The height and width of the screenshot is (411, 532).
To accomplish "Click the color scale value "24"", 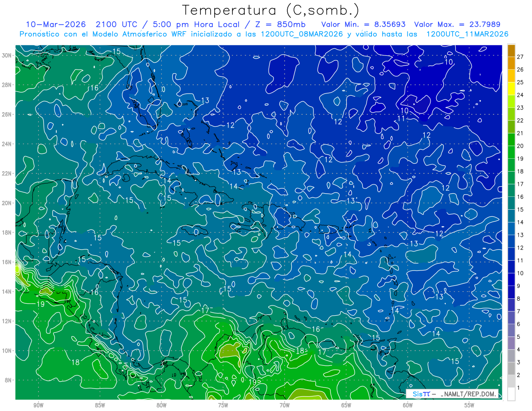I will tap(520, 95).
